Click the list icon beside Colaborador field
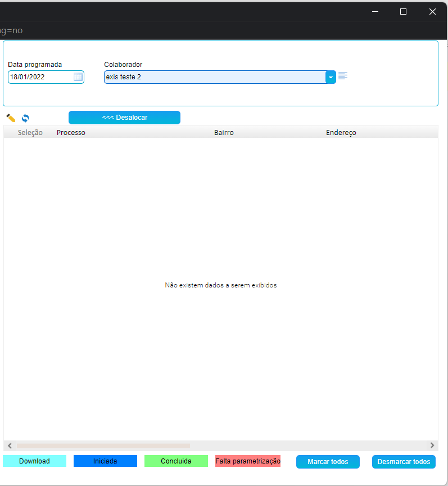Image resolution: width=448 pixels, height=486 pixels. [x=343, y=76]
